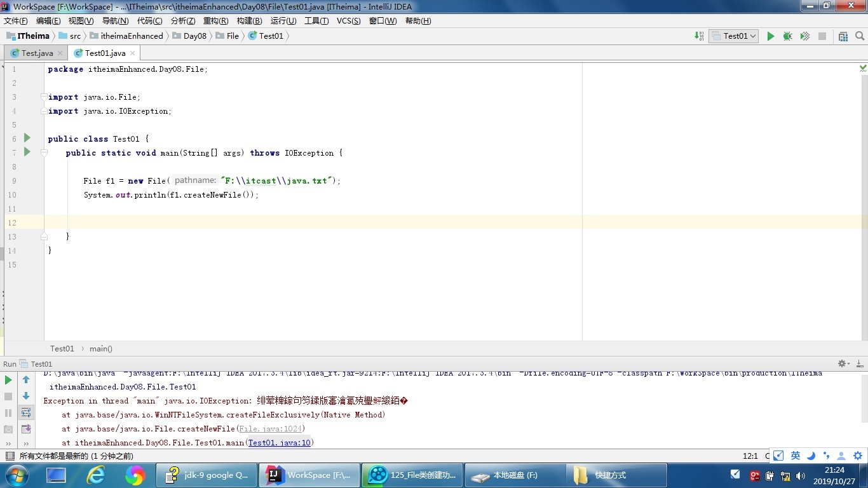Viewport: 868px width, 488px height.
Task: Click src folder in navigation bar
Action: 70,36
